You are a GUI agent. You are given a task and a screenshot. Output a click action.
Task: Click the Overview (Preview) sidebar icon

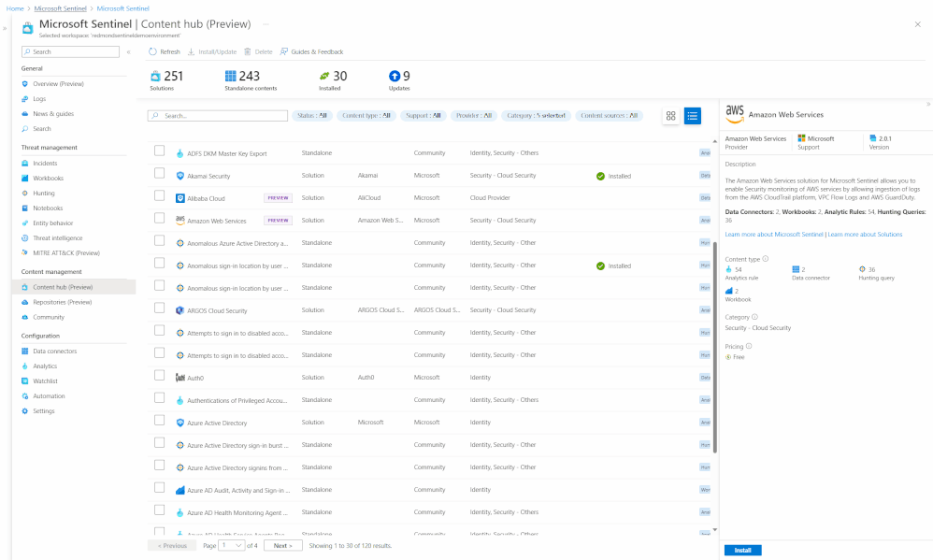pyautogui.click(x=25, y=84)
